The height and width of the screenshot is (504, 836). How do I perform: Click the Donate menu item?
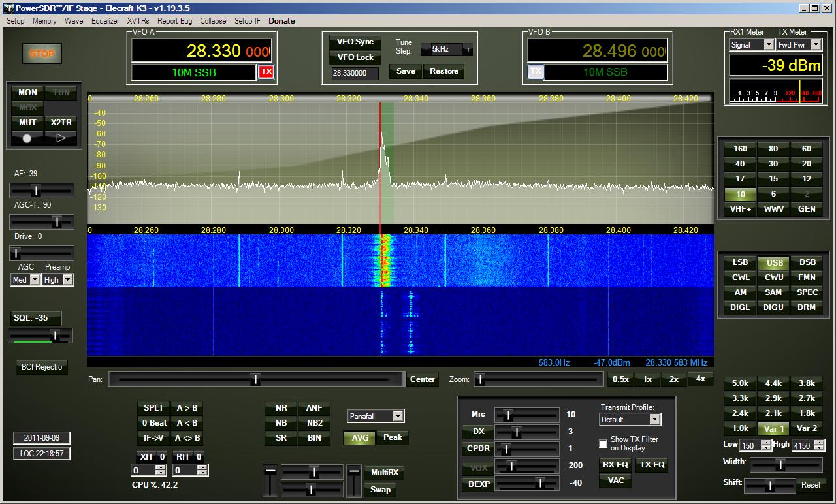[281, 21]
